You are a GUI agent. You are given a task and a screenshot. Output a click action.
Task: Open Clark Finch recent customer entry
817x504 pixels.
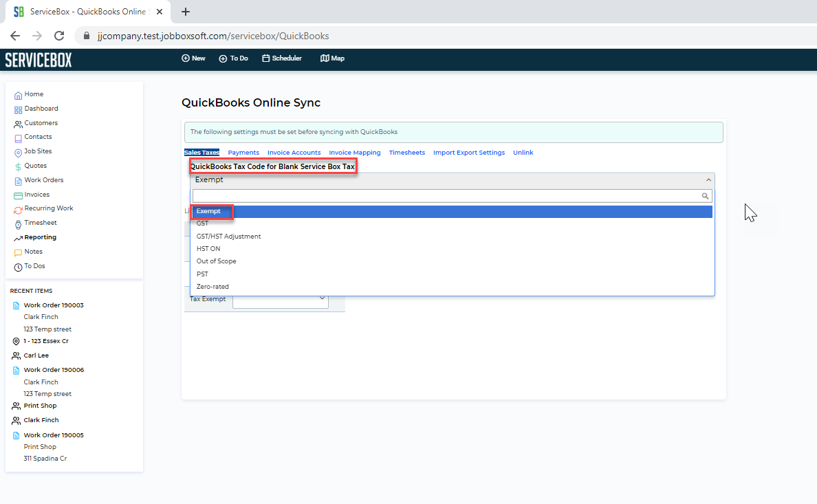[x=41, y=420]
